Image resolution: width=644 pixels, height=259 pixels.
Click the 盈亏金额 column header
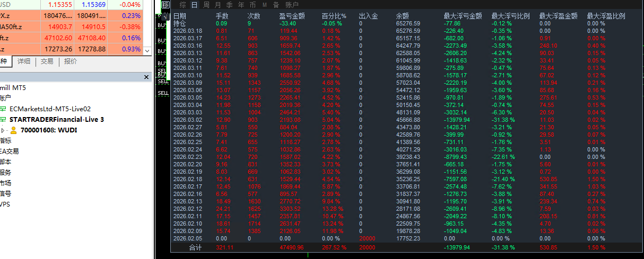293,16
